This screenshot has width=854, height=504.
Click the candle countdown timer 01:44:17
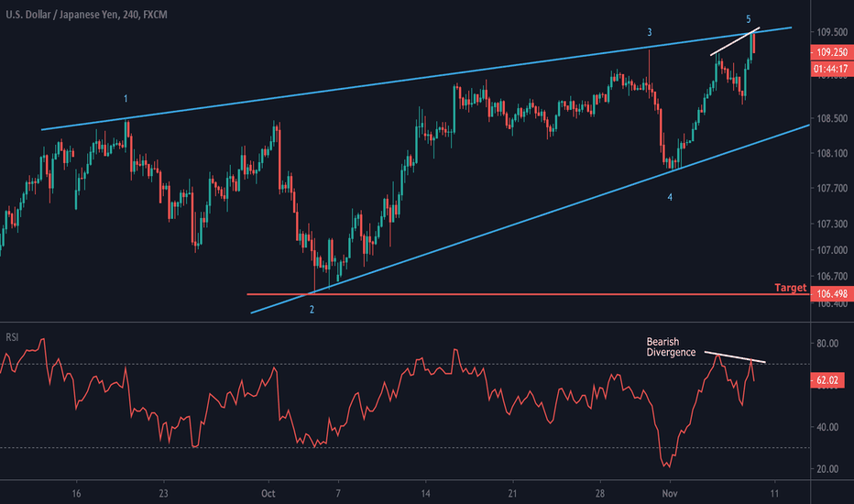pos(831,69)
